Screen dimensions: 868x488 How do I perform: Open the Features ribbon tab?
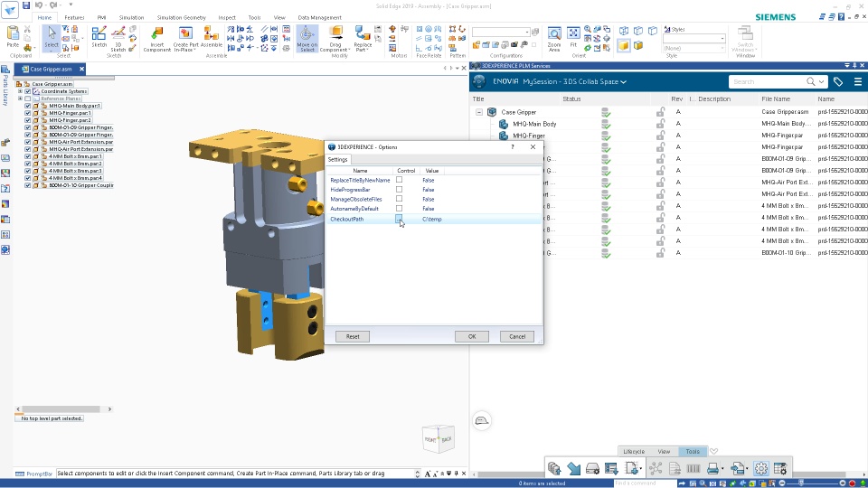tap(74, 18)
